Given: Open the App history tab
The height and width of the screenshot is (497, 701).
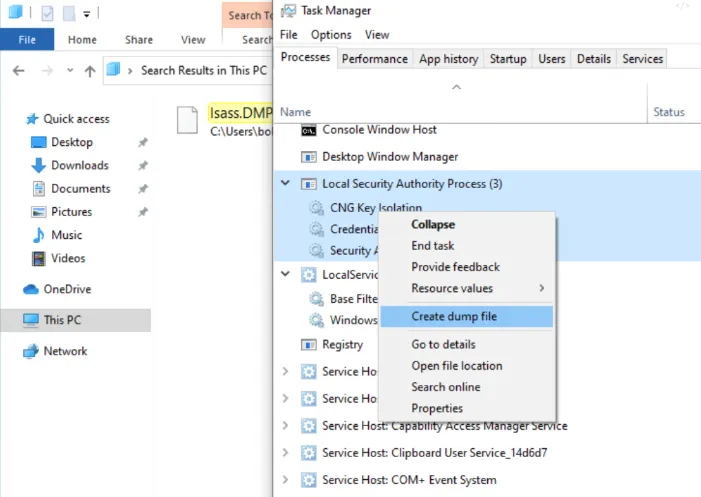Looking at the screenshot, I should pyautogui.click(x=448, y=59).
